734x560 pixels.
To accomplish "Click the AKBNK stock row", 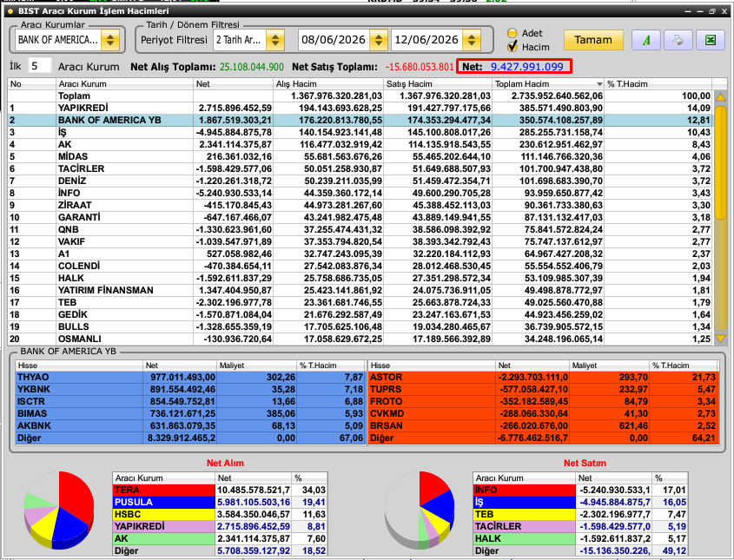I will click(190, 425).
